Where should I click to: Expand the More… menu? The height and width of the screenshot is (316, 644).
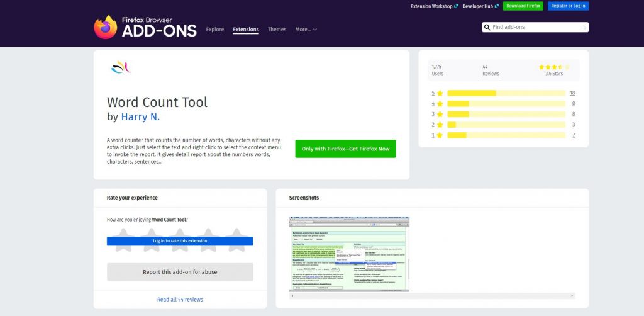pyautogui.click(x=306, y=30)
